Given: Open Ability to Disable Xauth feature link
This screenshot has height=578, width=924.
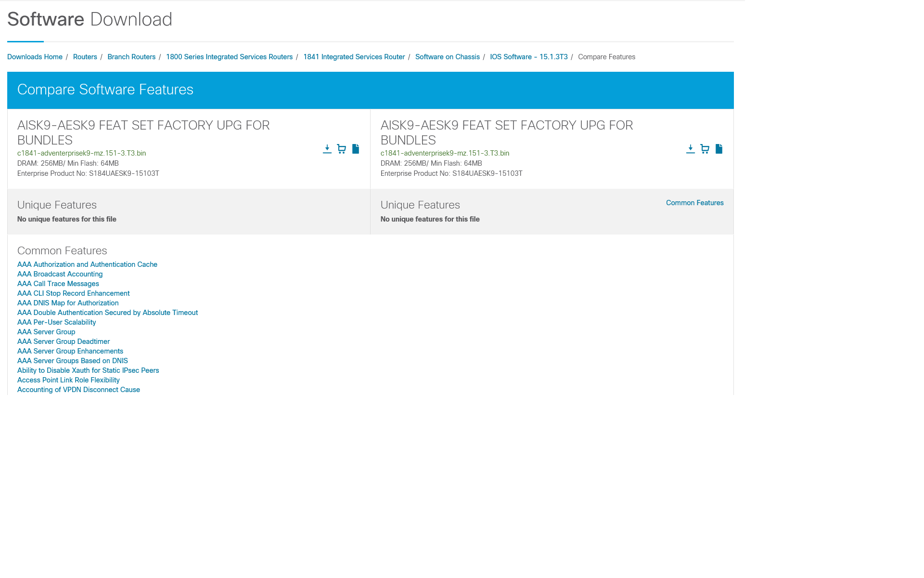Looking at the screenshot, I should [88, 370].
